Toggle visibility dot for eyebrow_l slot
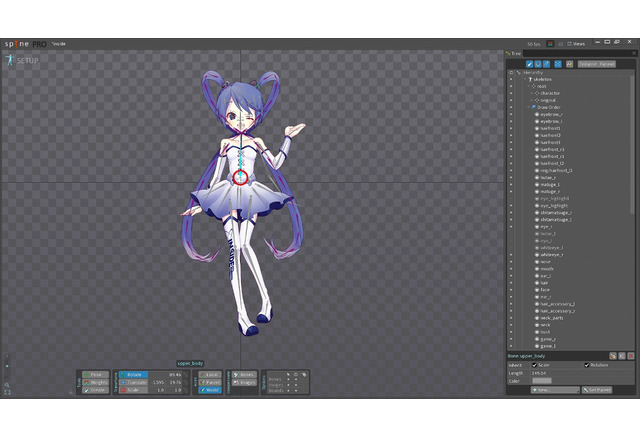 511,121
